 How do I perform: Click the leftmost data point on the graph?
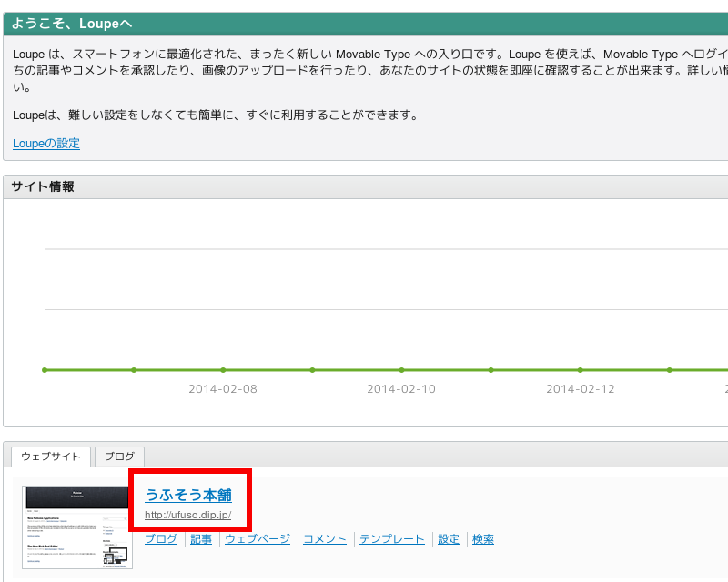pyautogui.click(x=45, y=370)
